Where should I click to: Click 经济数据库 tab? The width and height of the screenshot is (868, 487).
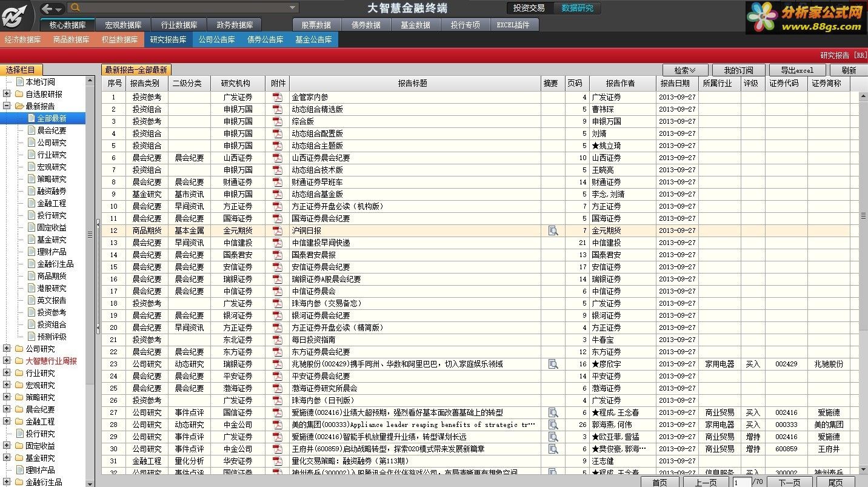23,39
